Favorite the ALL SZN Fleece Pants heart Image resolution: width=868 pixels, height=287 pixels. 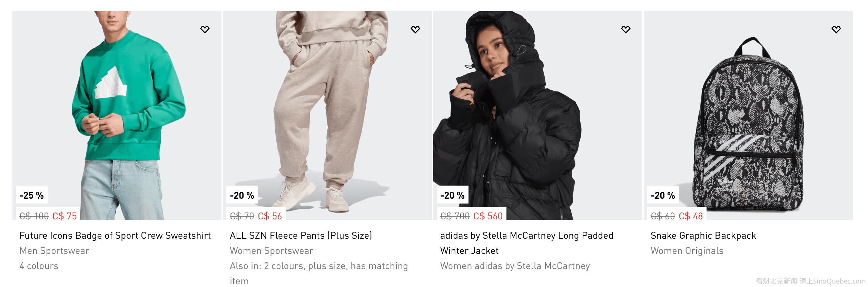point(415,29)
